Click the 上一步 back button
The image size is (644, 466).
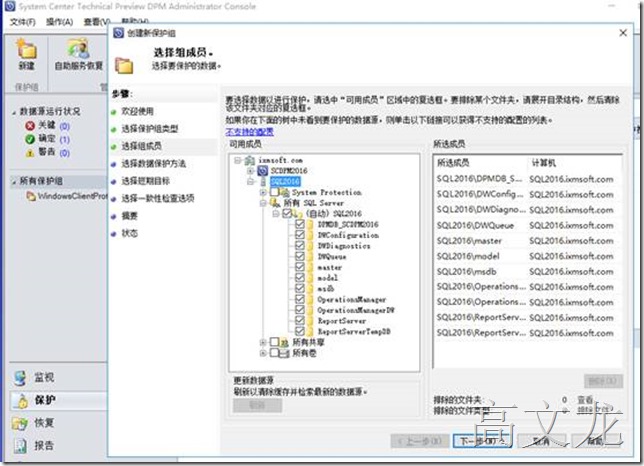tap(419, 441)
